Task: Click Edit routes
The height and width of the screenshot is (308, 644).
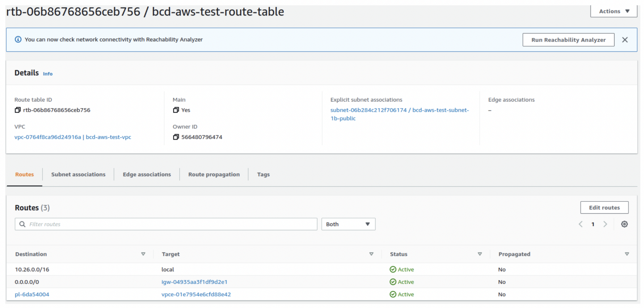Action: (604, 207)
